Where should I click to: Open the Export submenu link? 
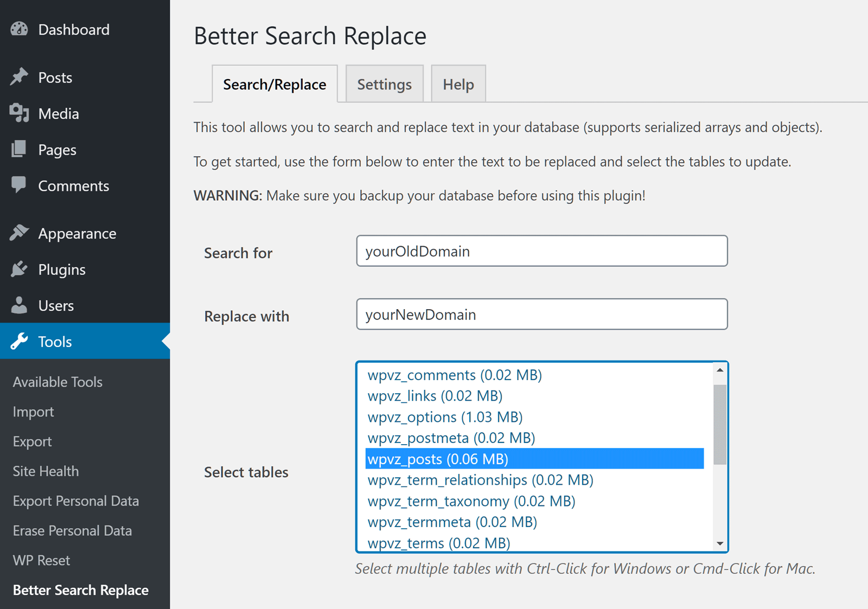pyautogui.click(x=33, y=441)
